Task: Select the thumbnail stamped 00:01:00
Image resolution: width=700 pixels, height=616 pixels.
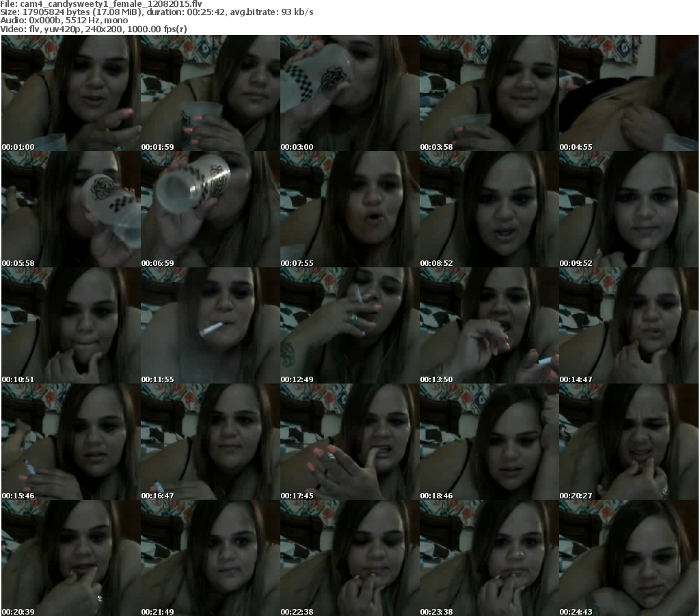Action: pyautogui.click(x=71, y=93)
